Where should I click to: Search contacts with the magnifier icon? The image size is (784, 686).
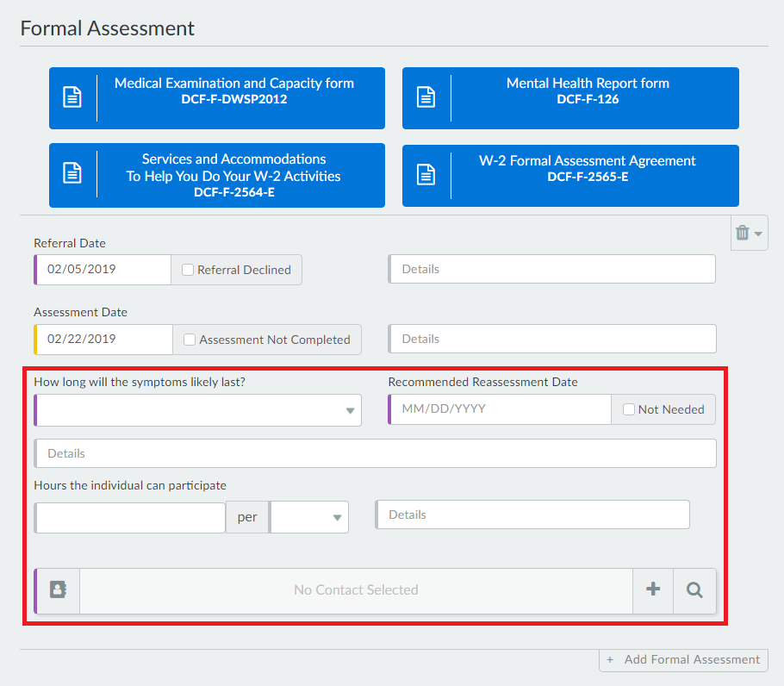[694, 590]
